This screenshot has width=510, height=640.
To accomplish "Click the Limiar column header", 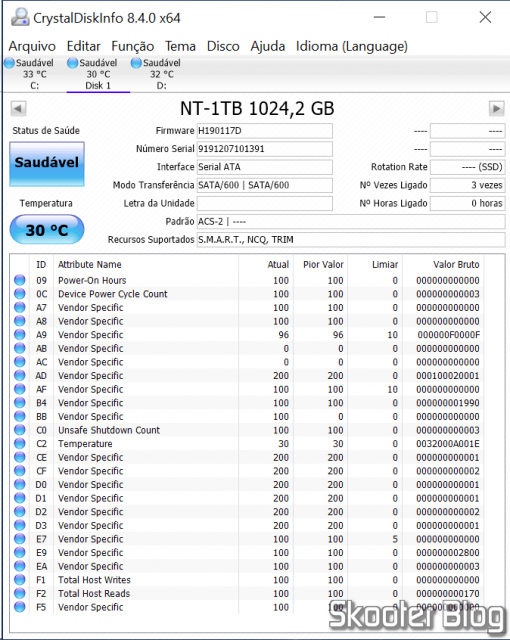I will [x=375, y=264].
